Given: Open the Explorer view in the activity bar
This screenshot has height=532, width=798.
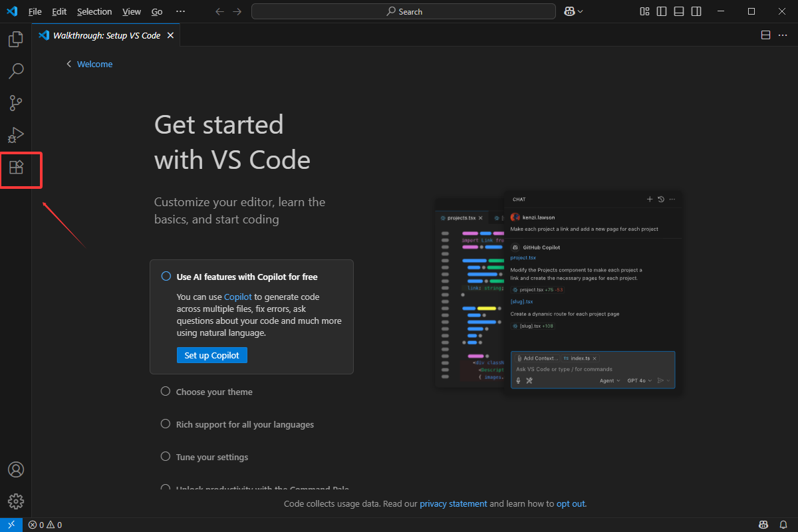Looking at the screenshot, I should [15, 39].
